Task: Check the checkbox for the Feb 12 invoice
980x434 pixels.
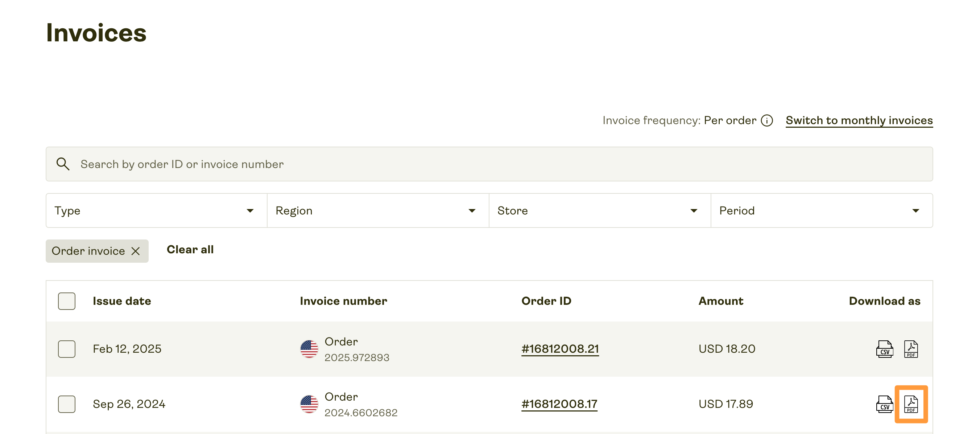Action: [66, 349]
